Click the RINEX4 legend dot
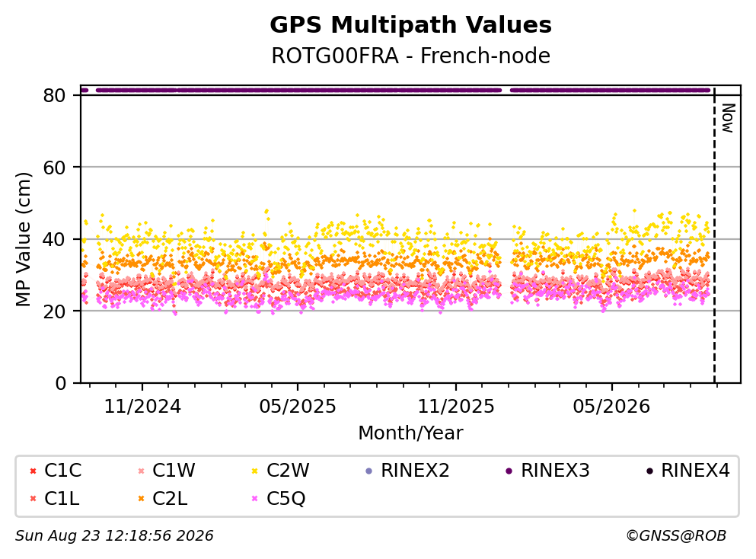This screenshot has width=756, height=559. pyautogui.click(x=650, y=471)
